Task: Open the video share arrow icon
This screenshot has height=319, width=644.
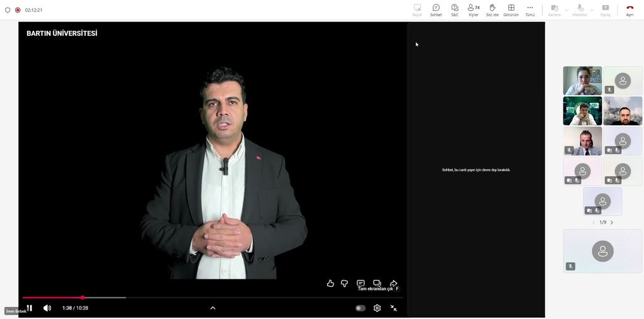Action: click(x=394, y=283)
